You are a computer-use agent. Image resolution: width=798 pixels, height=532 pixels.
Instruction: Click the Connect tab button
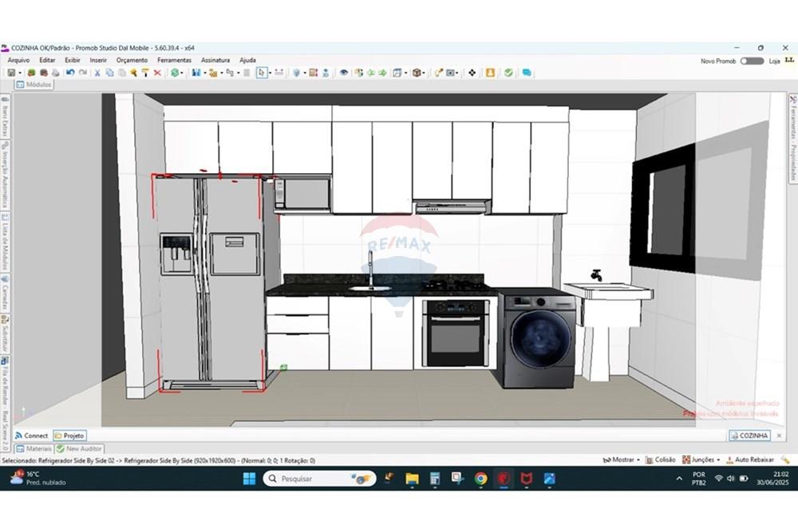point(31,435)
